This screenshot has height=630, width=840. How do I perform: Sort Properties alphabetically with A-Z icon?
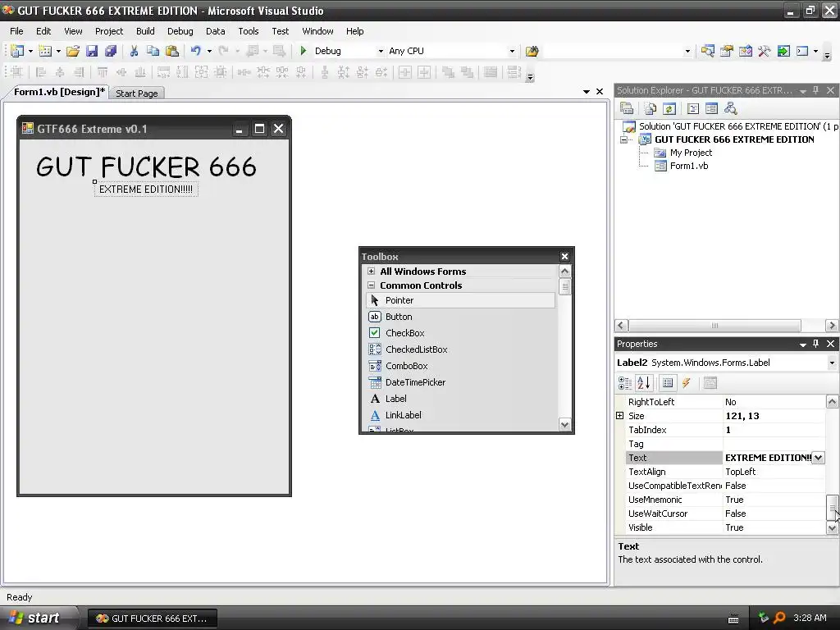(644, 383)
